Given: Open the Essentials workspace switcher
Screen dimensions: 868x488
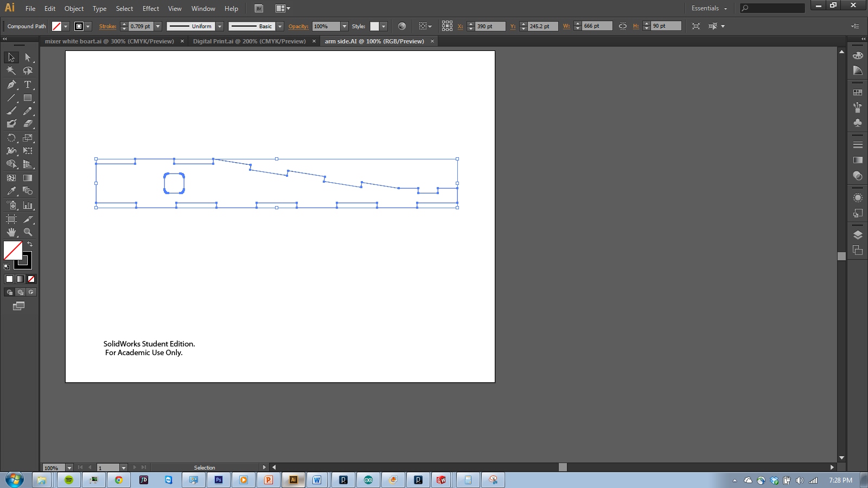Looking at the screenshot, I should [709, 8].
